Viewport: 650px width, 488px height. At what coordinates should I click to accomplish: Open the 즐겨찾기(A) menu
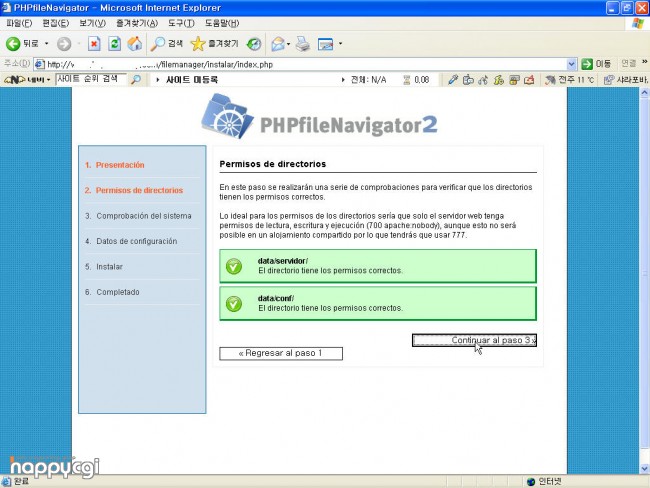point(137,23)
